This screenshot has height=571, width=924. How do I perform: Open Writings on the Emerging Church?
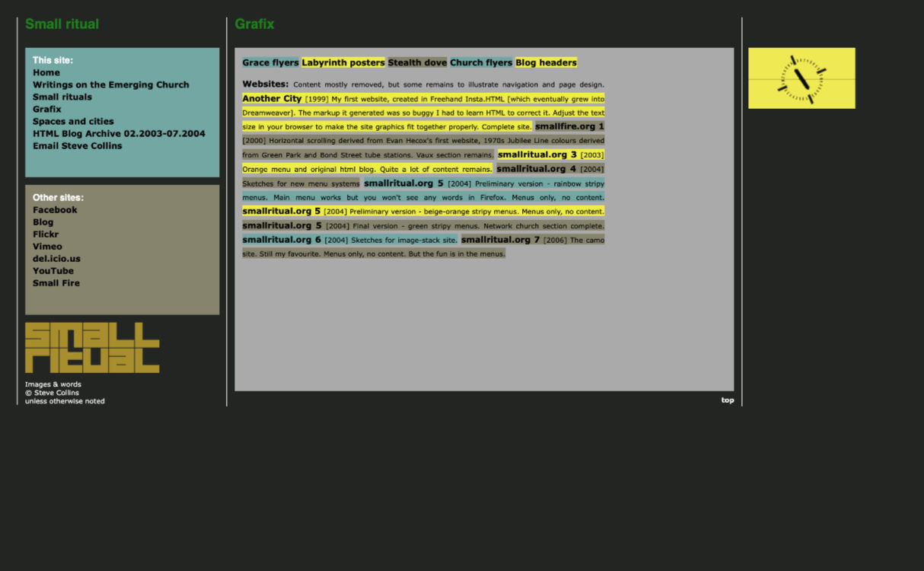[110, 85]
